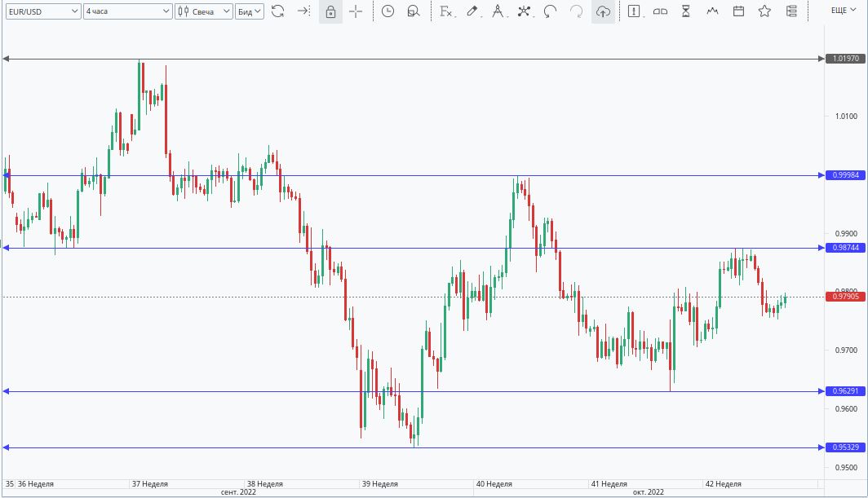Image resolution: width=868 pixels, height=498 pixels.
Task: Open the calendar icon
Action: click(738, 11)
